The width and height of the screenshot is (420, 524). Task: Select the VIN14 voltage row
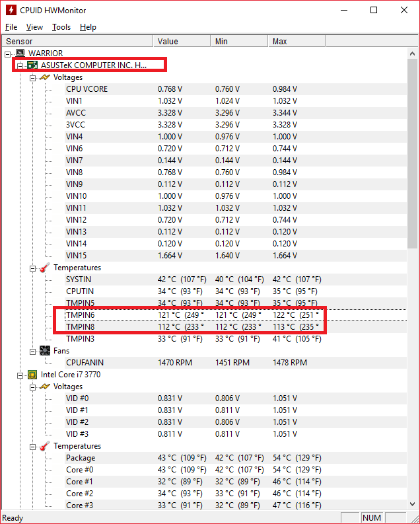pos(236,244)
